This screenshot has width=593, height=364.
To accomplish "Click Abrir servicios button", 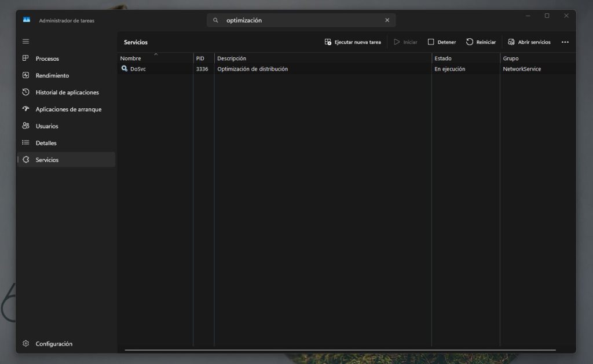I will point(529,42).
